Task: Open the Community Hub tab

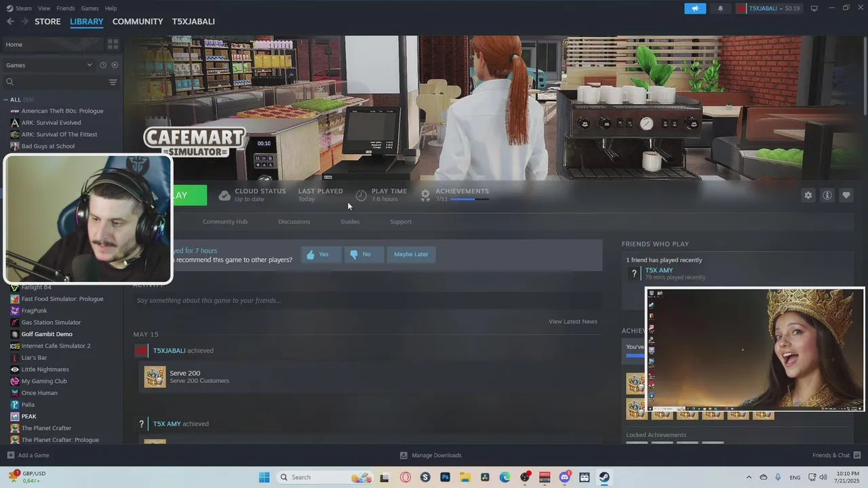Action: pos(225,222)
